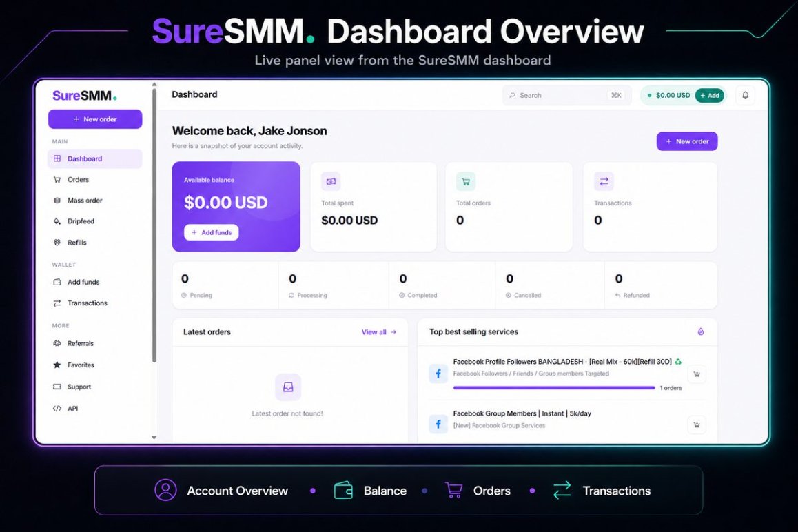The height and width of the screenshot is (532, 798).
Task: Click the Facebook icon for Facebook Group Members
Action: [x=438, y=424]
